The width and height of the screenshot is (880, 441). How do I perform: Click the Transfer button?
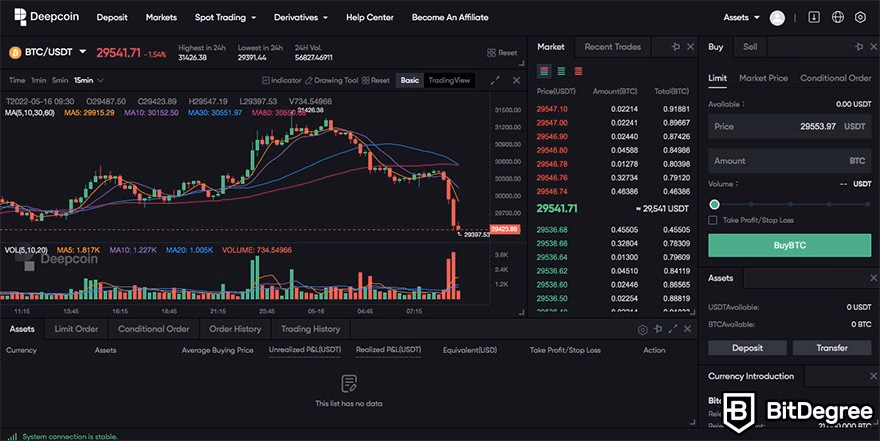(x=832, y=348)
